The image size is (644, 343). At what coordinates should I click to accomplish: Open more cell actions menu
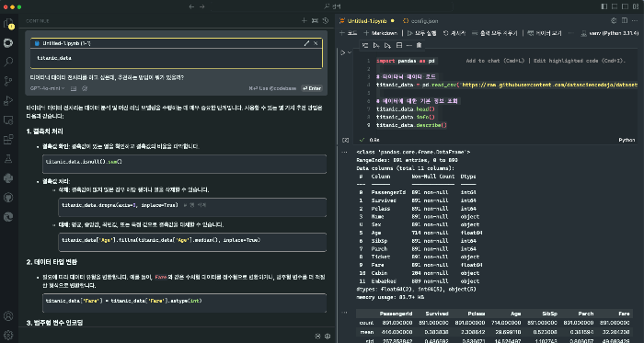408,45
